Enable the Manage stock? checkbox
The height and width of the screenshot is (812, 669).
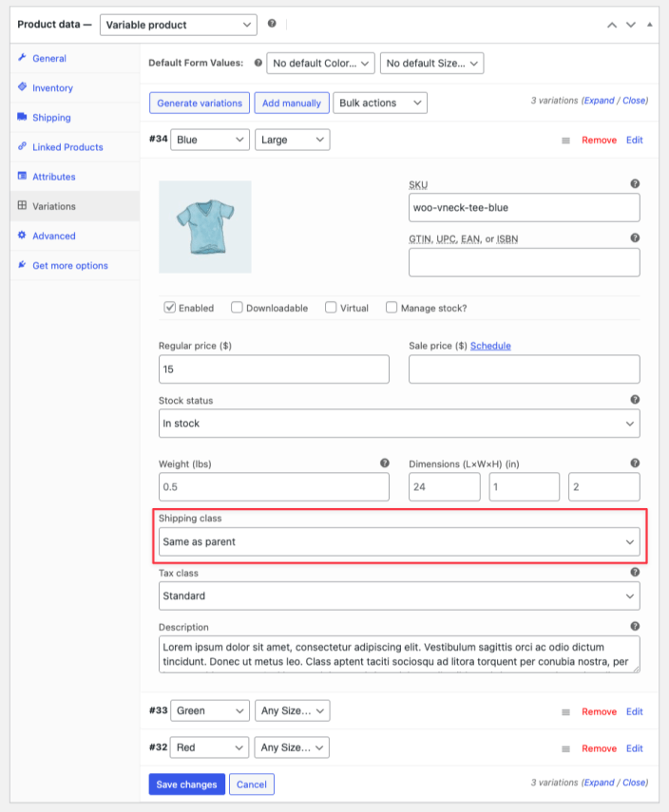(x=392, y=308)
